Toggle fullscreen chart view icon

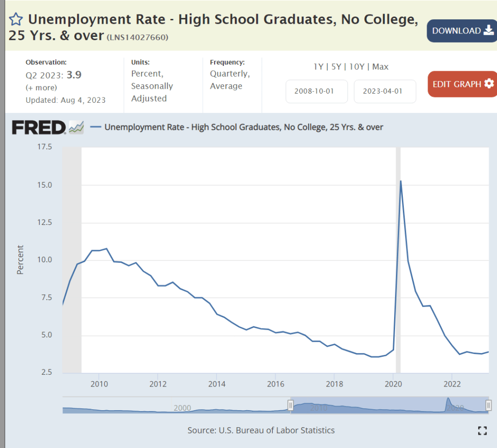482,431
